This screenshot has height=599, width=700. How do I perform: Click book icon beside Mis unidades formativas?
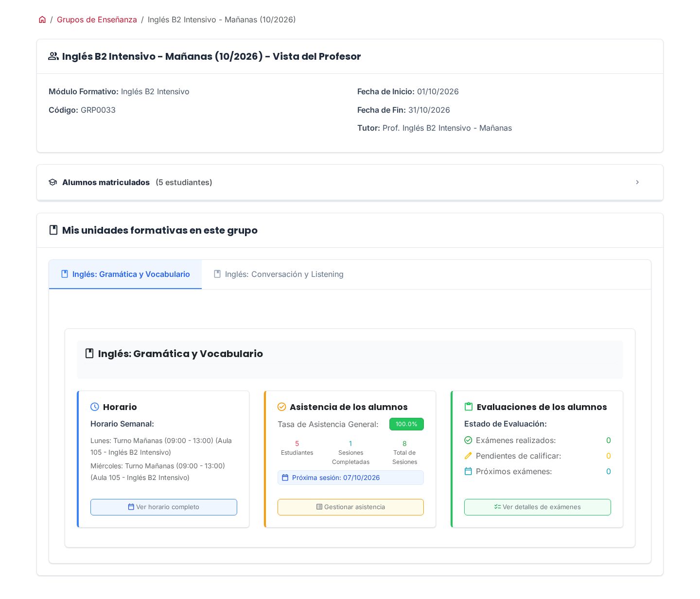pos(53,230)
